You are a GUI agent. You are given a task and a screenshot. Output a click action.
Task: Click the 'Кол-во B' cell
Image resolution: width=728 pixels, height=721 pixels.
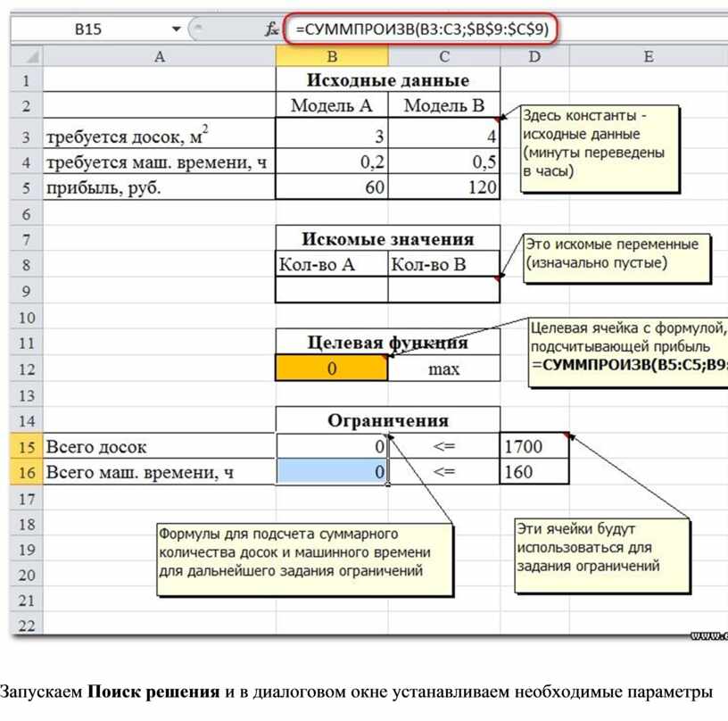444,264
